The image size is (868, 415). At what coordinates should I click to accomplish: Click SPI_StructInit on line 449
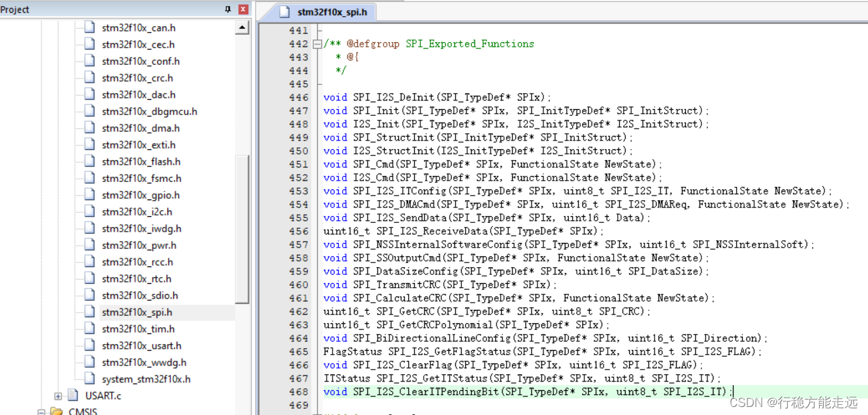pos(394,138)
